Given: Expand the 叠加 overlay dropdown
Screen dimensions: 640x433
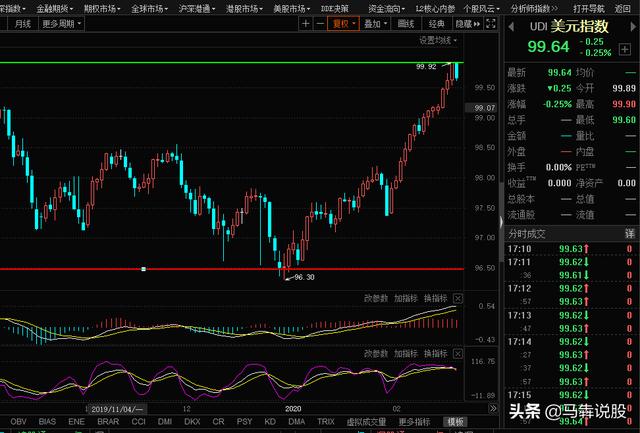Looking at the screenshot, I should click(375, 22).
